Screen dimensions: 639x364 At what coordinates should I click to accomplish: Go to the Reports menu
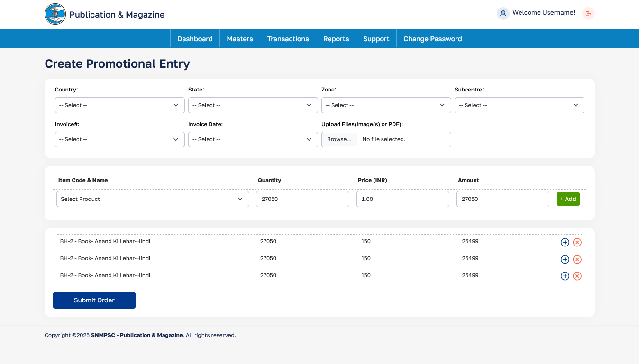(x=336, y=39)
